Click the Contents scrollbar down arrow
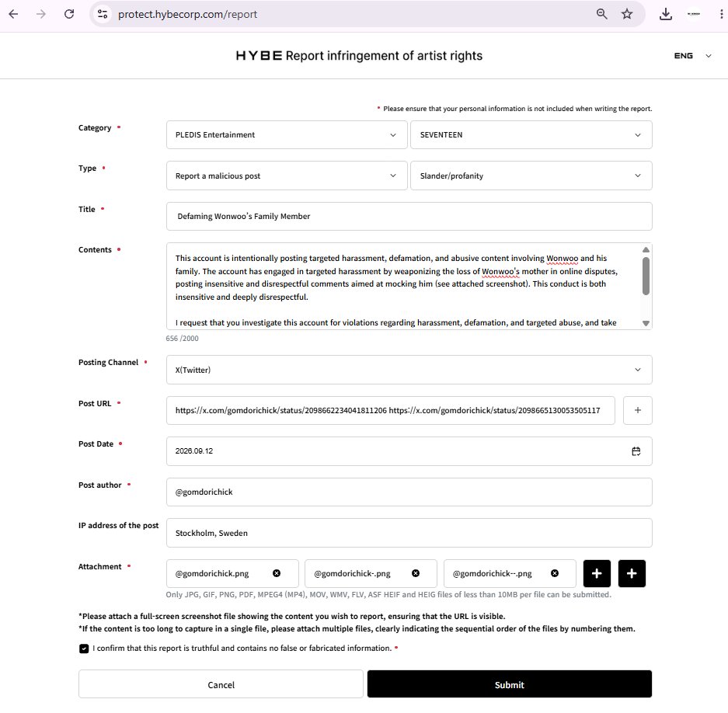This screenshot has width=728, height=713. click(x=646, y=324)
